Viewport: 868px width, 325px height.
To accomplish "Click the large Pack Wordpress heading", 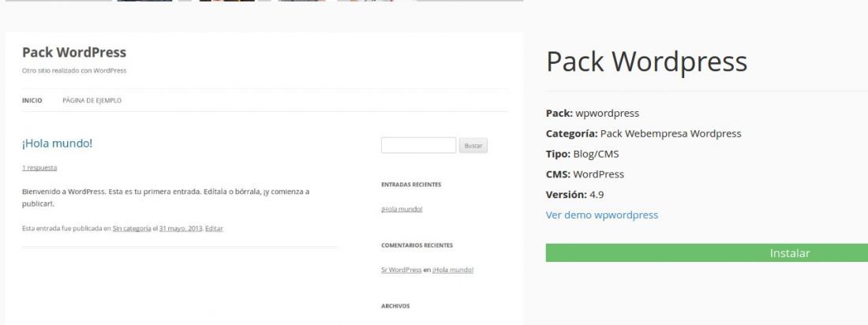I will tap(646, 62).
